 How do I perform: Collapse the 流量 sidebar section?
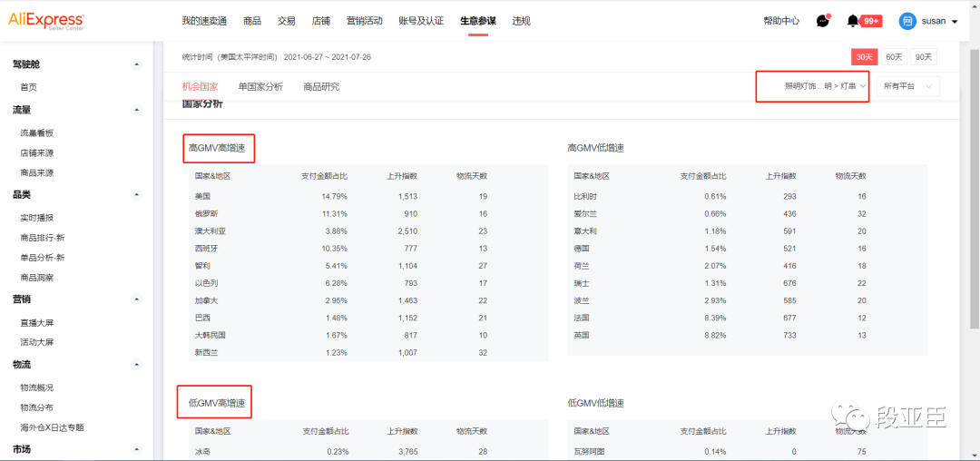[x=137, y=110]
